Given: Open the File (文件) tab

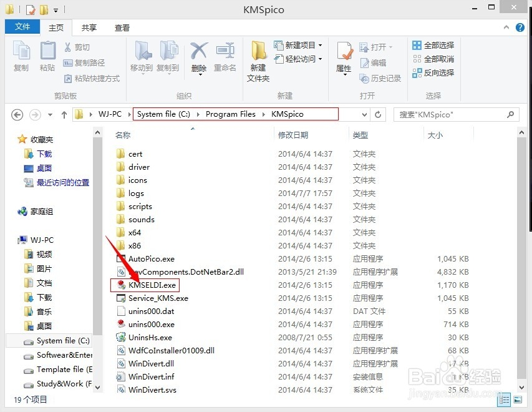Looking at the screenshot, I should click(22, 27).
